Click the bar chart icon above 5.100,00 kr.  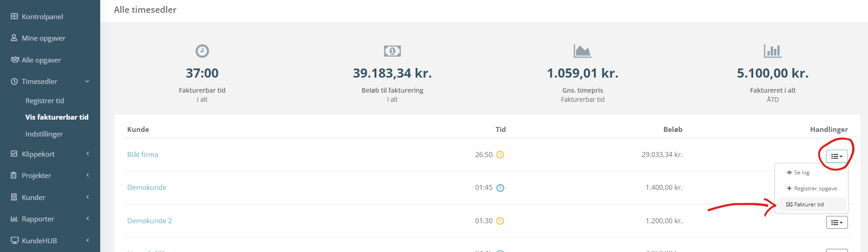[x=773, y=51]
